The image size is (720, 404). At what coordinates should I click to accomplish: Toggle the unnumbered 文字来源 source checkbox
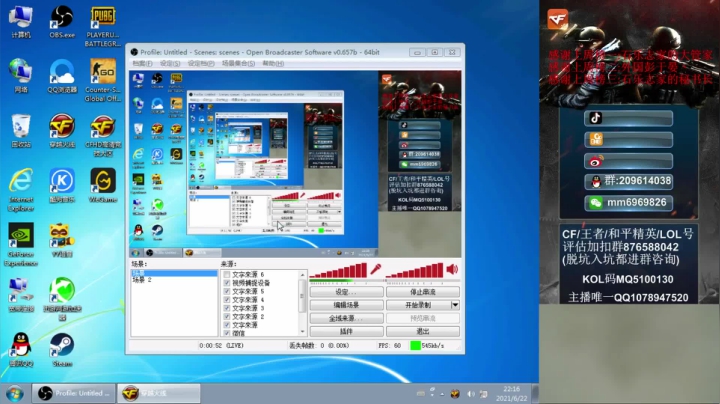(226, 325)
